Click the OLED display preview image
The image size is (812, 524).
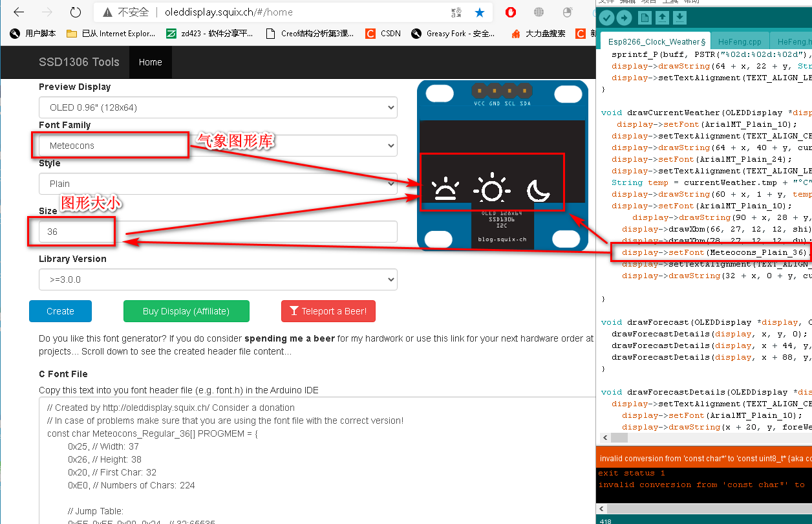503,166
